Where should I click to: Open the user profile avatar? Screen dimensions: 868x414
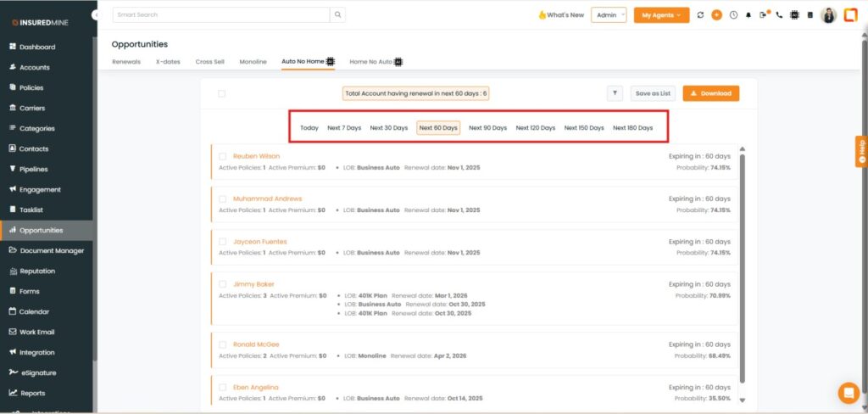pyautogui.click(x=828, y=15)
